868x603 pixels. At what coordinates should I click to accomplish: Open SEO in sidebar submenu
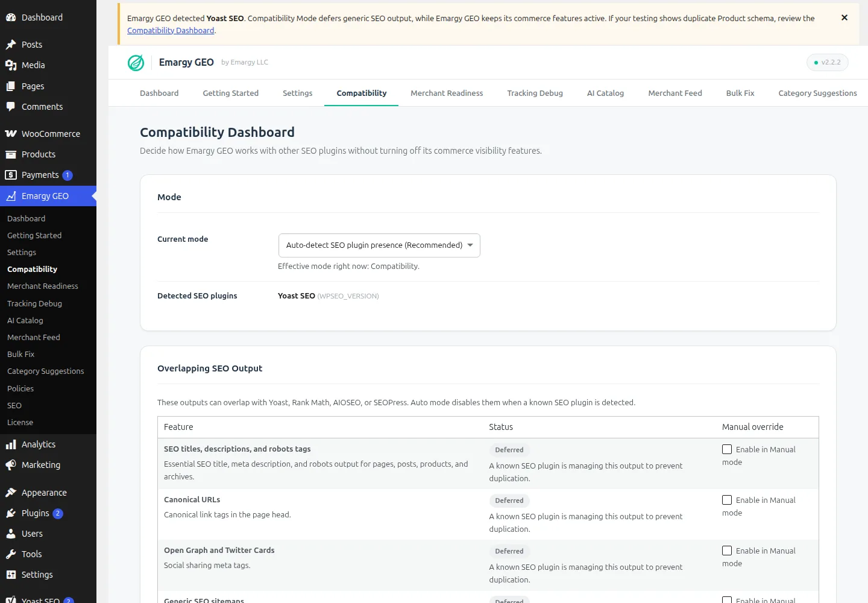(14, 406)
